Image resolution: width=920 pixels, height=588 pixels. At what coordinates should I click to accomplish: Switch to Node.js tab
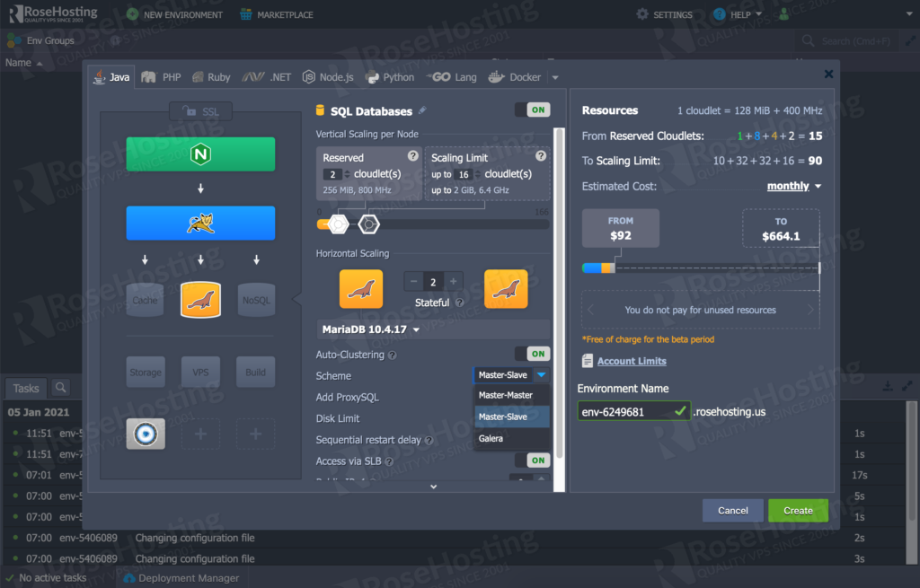pos(328,77)
